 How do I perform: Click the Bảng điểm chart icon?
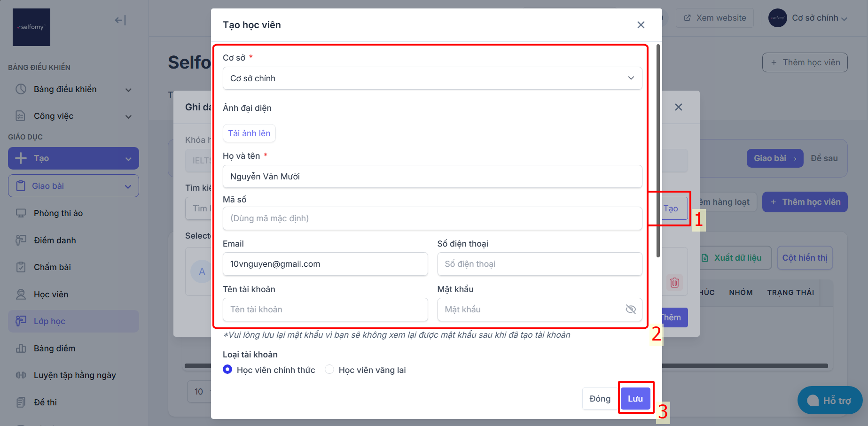point(21,349)
